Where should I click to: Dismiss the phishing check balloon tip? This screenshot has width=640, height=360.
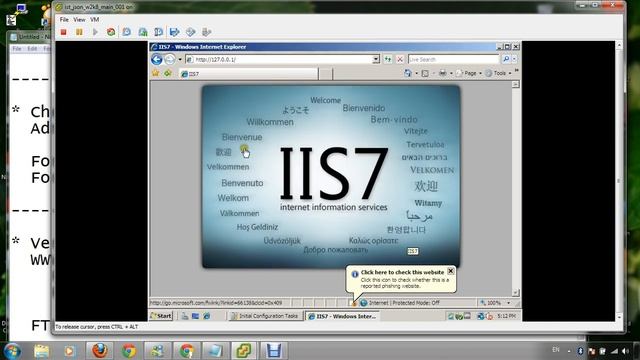[x=451, y=271]
